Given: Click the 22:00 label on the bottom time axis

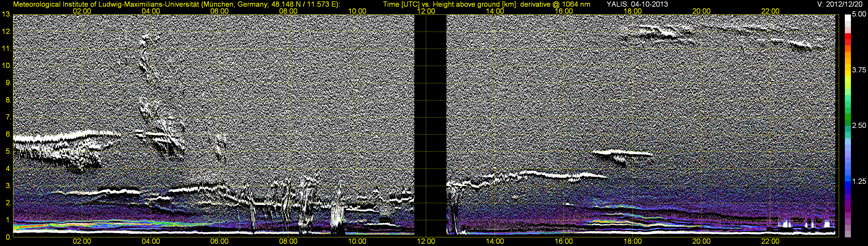Looking at the screenshot, I should tap(770, 241).
